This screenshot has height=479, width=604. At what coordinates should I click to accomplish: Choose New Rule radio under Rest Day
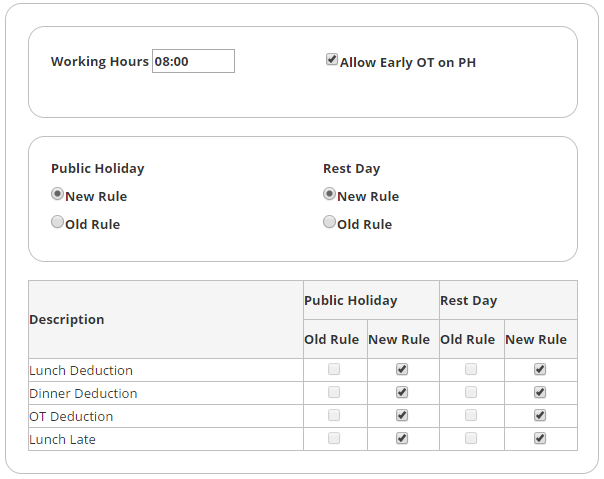point(329,194)
